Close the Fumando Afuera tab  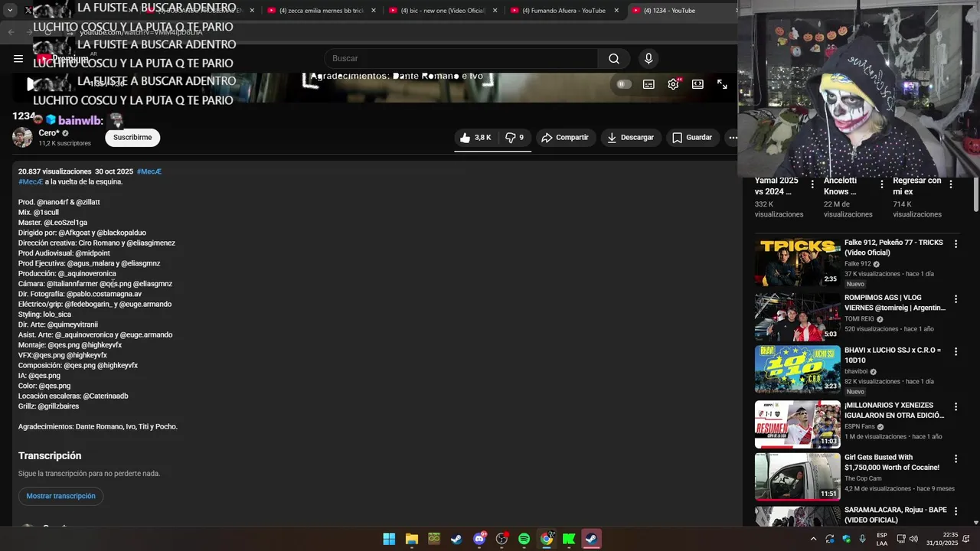pos(616,11)
